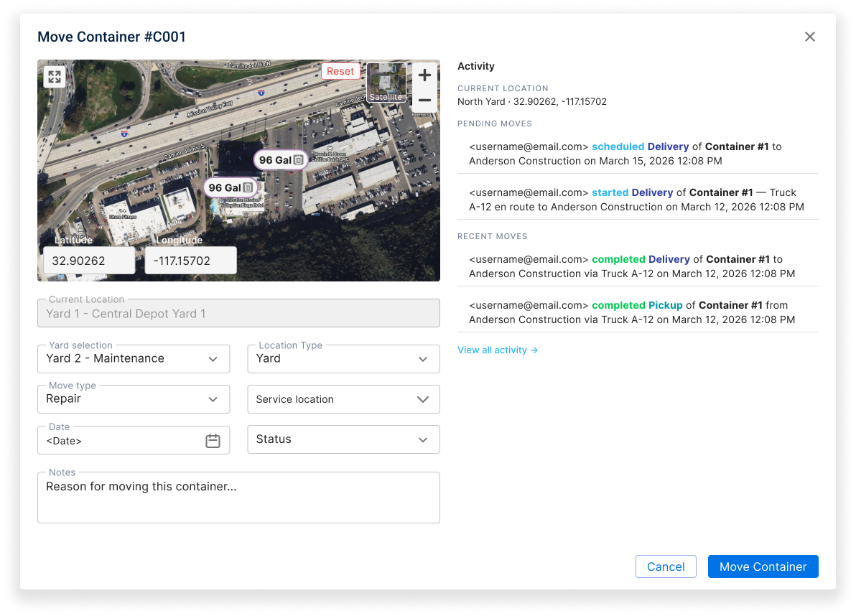Follow the View all activity link

pyautogui.click(x=498, y=350)
